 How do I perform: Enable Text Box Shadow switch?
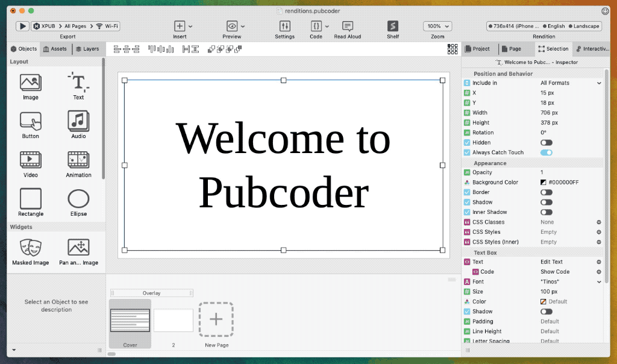(x=546, y=312)
